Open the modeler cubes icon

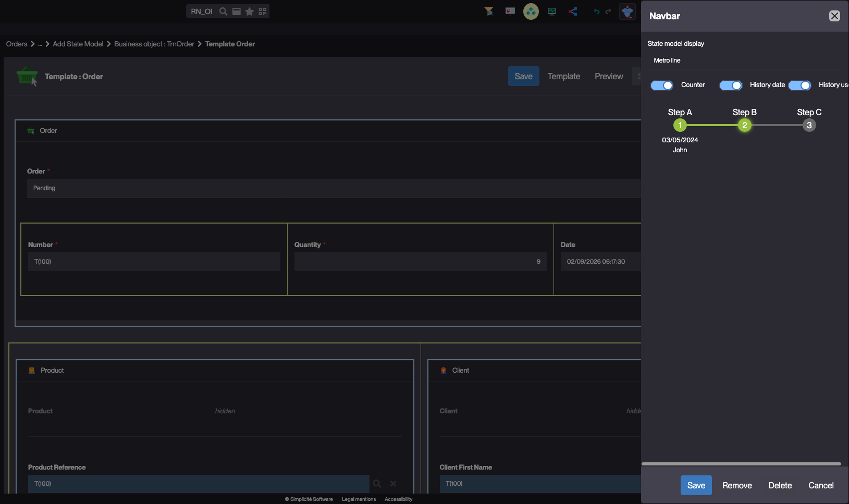click(x=531, y=11)
